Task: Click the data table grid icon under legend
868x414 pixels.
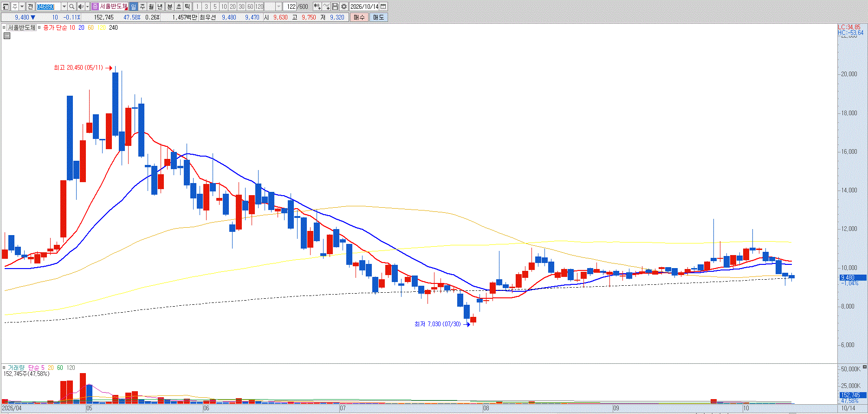Action: click(6, 35)
